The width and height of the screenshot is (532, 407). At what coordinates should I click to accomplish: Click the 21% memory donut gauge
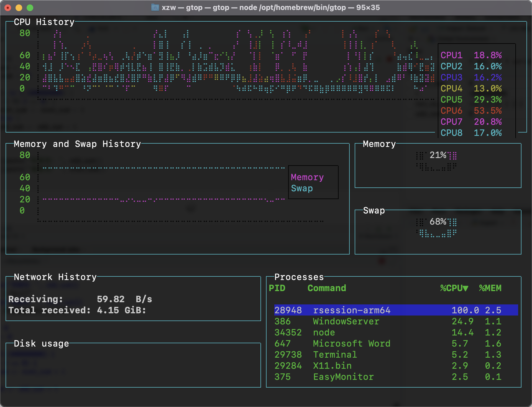[x=436, y=161]
